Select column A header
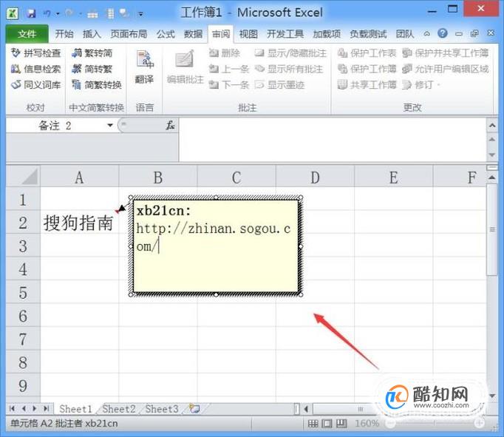 click(x=79, y=177)
